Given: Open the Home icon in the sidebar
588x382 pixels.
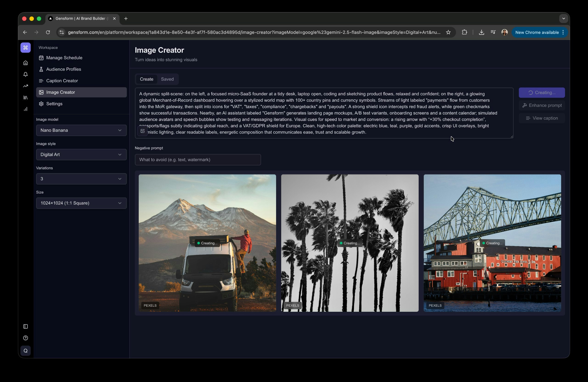Looking at the screenshot, I should [25, 63].
